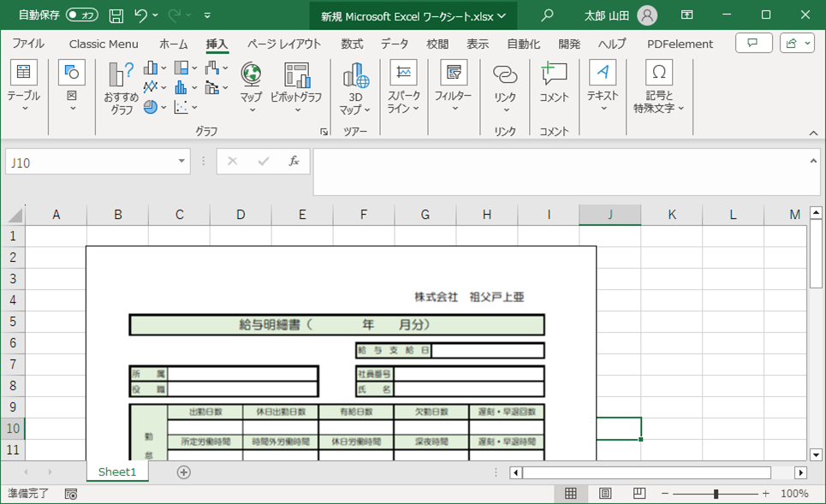
Task: Open the 3D マップ tool
Action: pos(355,88)
